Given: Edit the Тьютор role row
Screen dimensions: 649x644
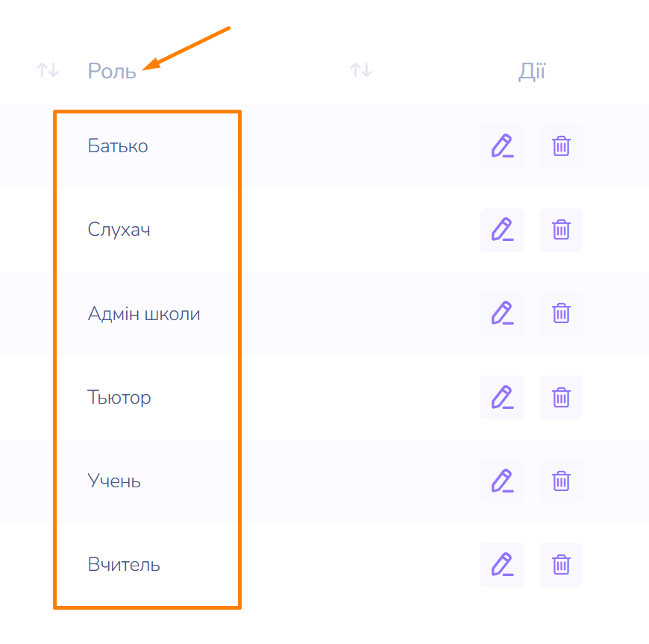Looking at the screenshot, I should click(502, 397).
